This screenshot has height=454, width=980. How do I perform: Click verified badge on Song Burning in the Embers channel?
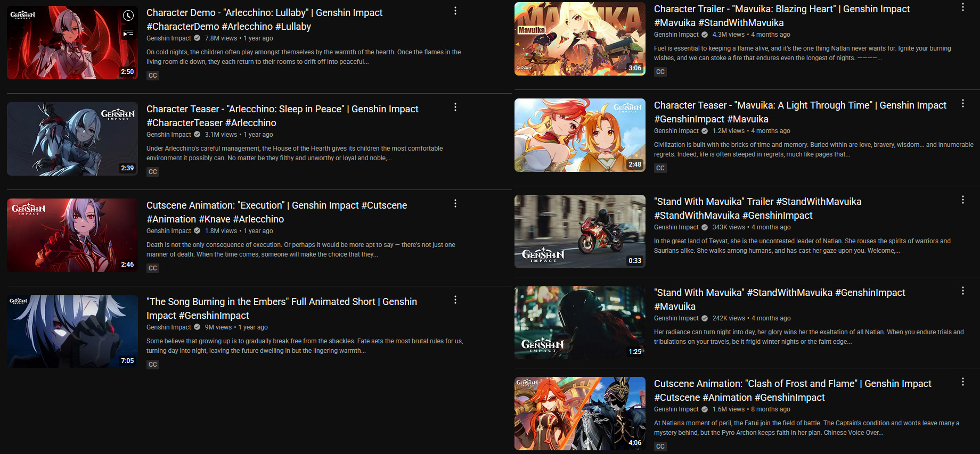pos(197,327)
